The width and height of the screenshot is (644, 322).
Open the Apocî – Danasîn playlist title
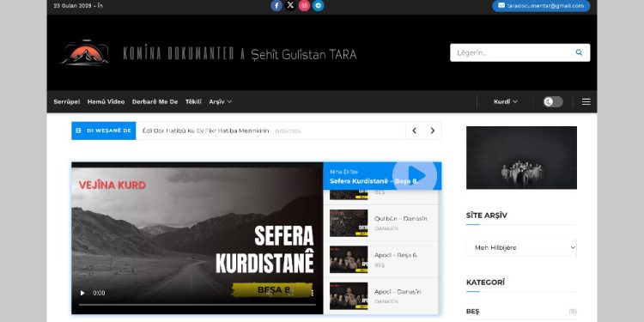398,292
